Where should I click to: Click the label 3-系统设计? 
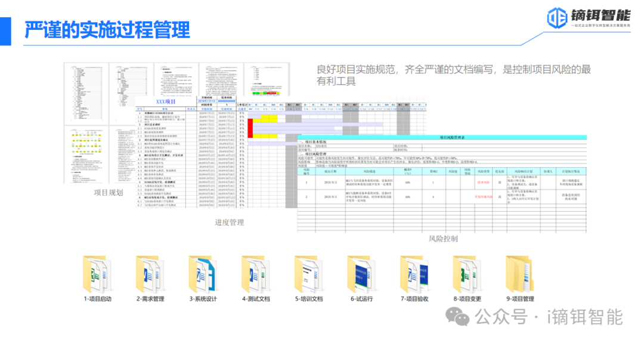pos(203,299)
